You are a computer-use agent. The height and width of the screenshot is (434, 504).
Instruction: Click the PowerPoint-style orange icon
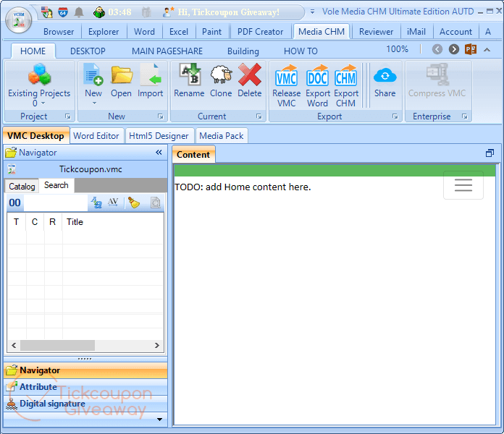click(471, 49)
